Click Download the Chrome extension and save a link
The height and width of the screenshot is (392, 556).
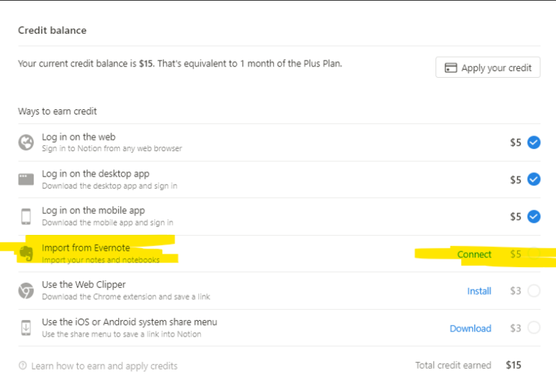pos(126,297)
